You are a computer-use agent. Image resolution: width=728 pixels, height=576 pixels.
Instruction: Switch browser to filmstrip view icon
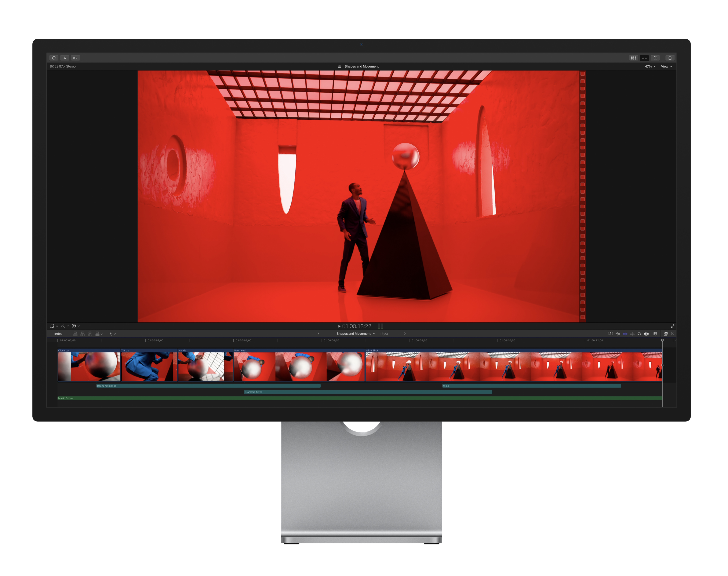pos(644,58)
